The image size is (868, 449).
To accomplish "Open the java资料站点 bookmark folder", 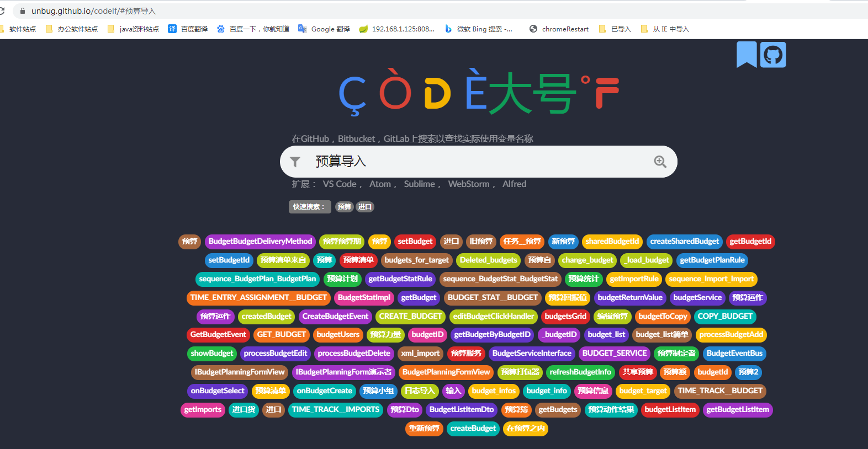I will click(x=133, y=29).
